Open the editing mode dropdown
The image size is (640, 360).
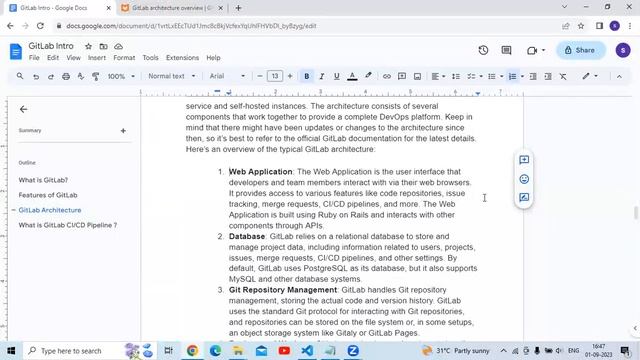coord(590,76)
